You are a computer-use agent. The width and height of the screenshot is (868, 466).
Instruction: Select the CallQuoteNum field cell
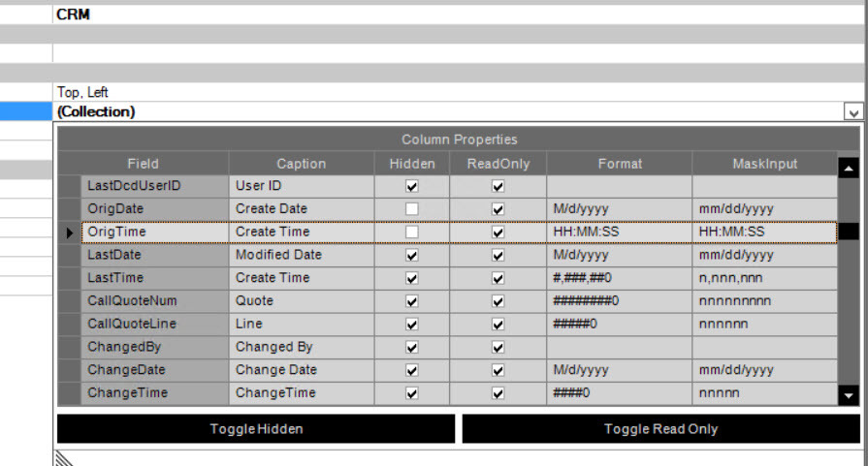[155, 301]
